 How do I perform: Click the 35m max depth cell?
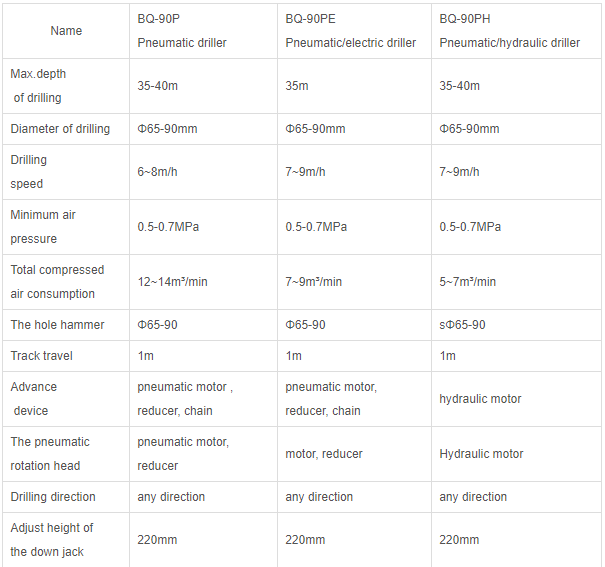coord(297,86)
